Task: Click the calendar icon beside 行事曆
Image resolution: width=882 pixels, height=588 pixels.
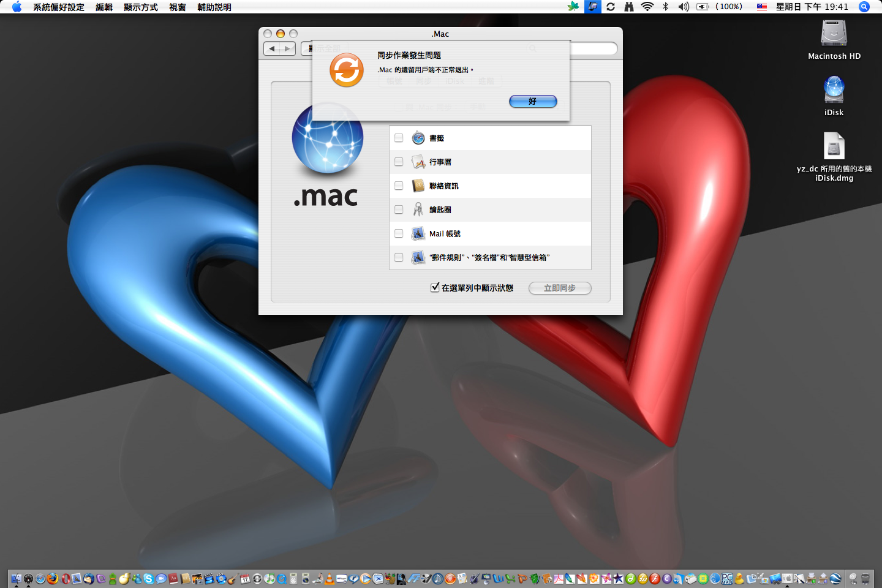Action: click(418, 162)
